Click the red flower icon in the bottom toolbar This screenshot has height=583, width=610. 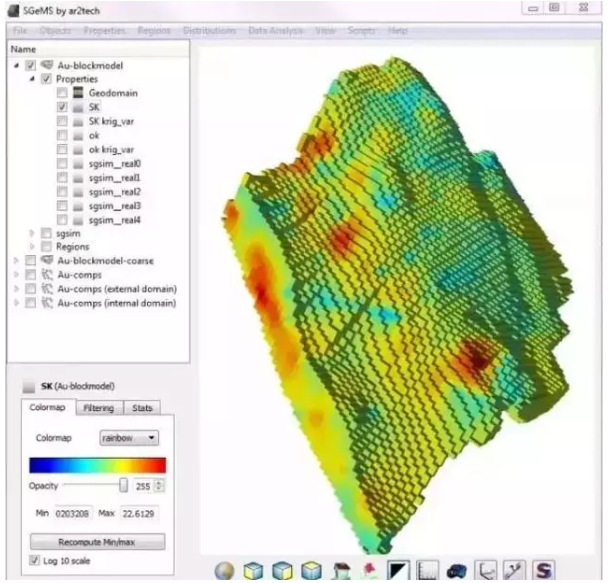[368, 569]
